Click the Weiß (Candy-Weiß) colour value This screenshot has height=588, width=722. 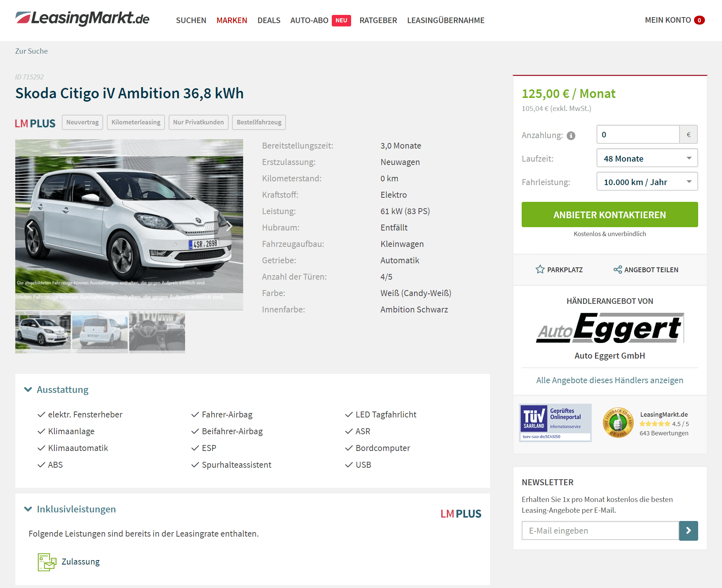[x=416, y=293]
